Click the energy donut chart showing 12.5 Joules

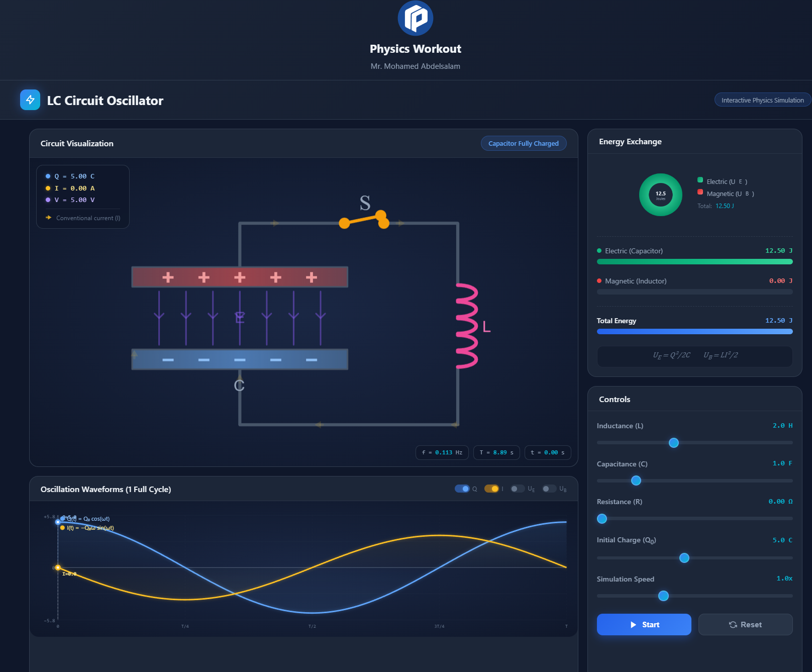point(660,195)
